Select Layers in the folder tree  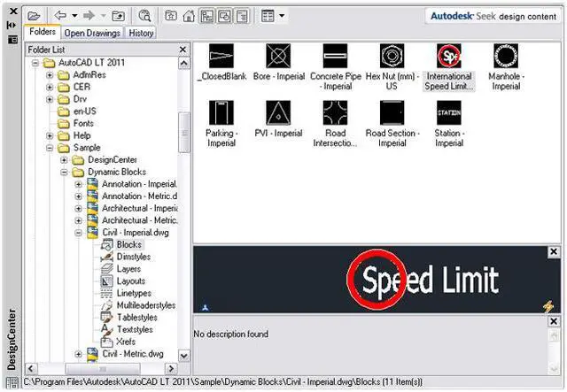coord(128,269)
